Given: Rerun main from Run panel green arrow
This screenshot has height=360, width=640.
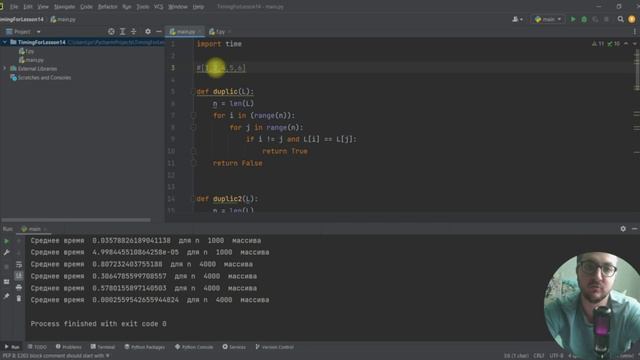Looking at the screenshot, I should 6,241.
